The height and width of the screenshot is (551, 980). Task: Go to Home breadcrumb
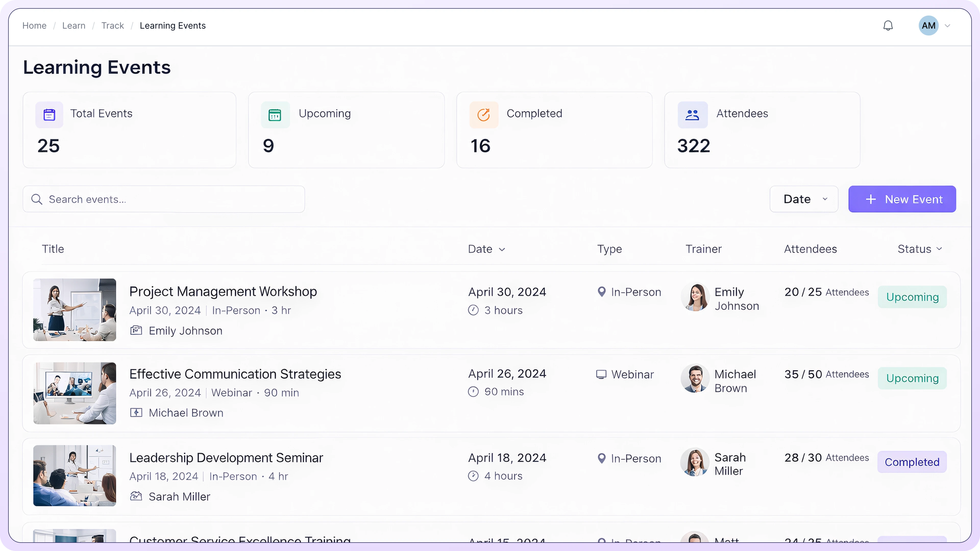[x=34, y=26]
